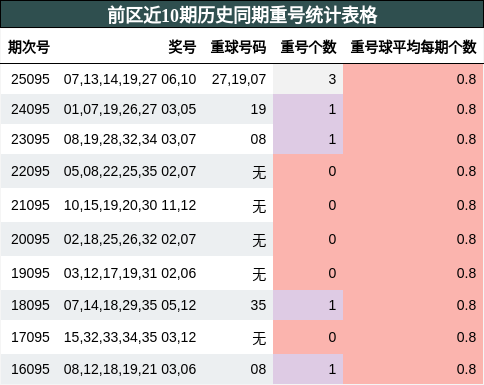Click repeat count 0 in row 22095
484x385 pixels.
point(332,171)
